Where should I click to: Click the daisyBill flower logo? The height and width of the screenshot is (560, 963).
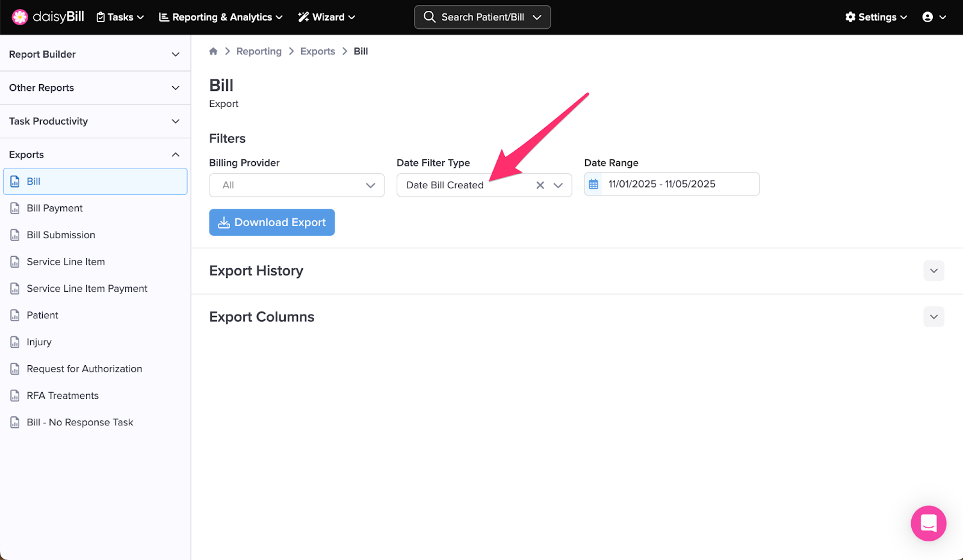[x=20, y=17]
